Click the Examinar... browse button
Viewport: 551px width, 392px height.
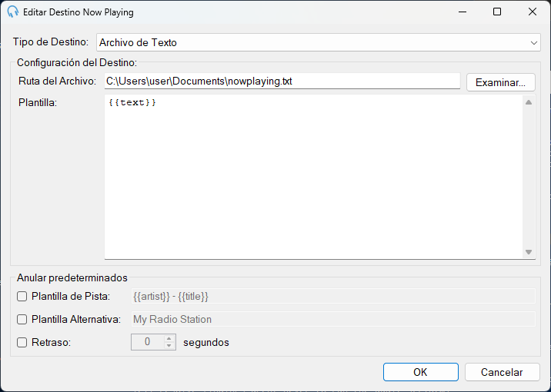coord(500,82)
